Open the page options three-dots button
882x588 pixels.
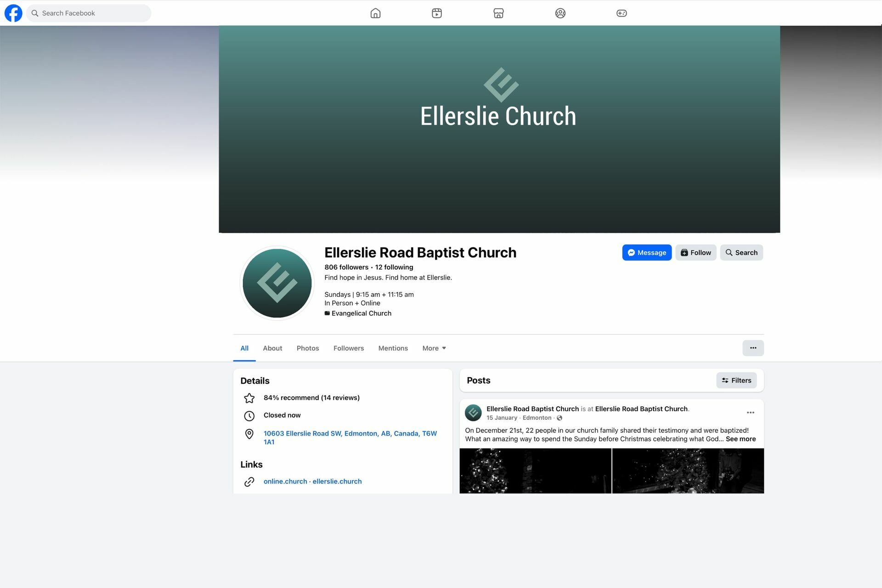point(753,348)
